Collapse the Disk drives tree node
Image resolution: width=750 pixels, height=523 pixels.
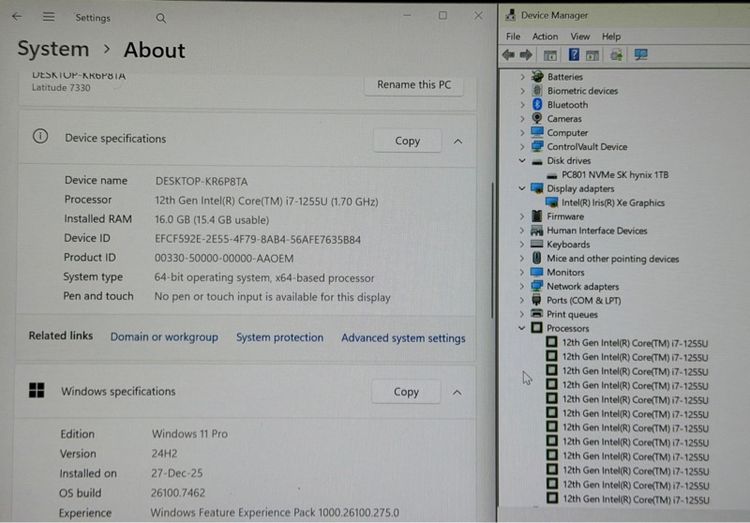[x=522, y=161]
